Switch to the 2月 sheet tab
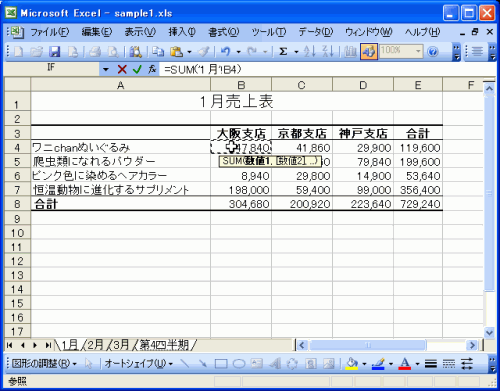500x391 pixels. point(95,345)
